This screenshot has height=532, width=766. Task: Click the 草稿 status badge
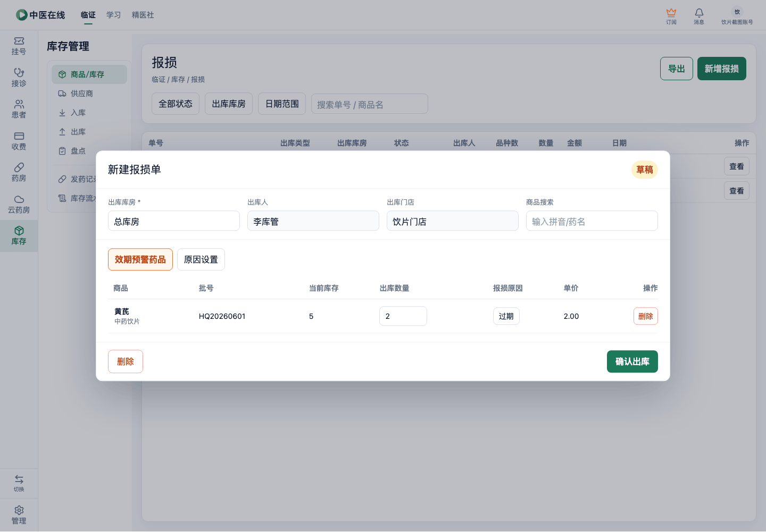click(x=645, y=170)
